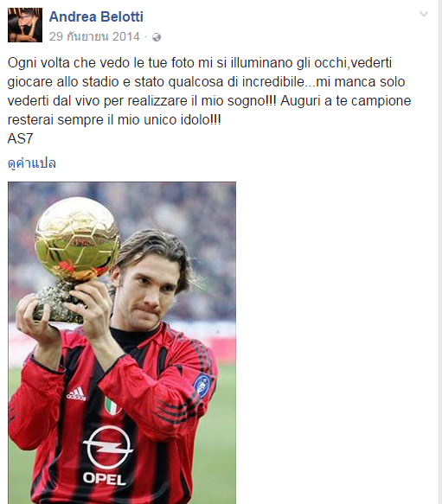Click the first line beginning "Ogni volta"

pos(200,63)
